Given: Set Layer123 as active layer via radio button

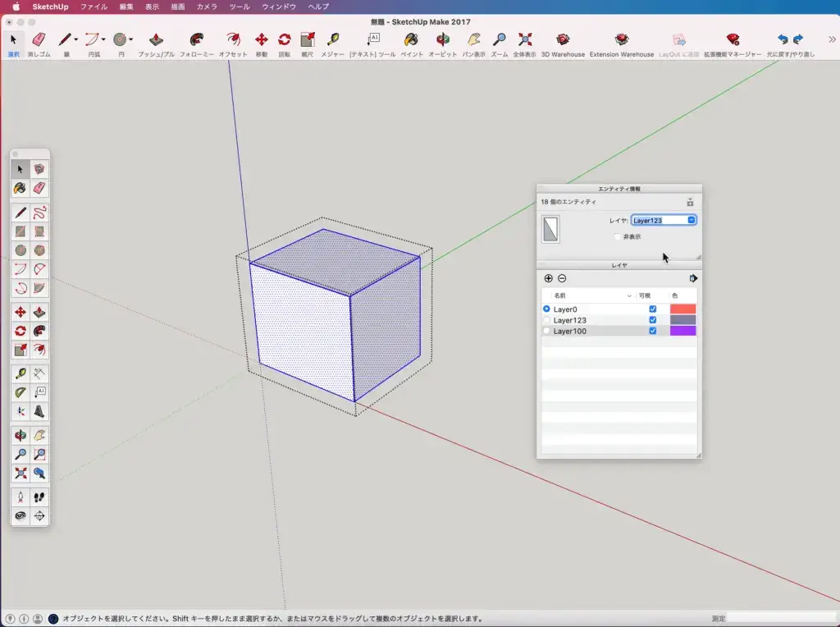Looking at the screenshot, I should coord(546,320).
